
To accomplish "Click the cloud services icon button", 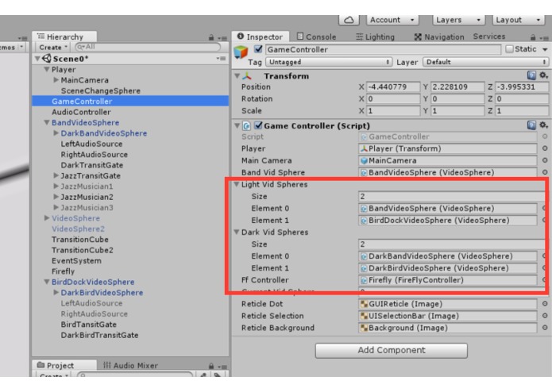I will [x=349, y=20].
